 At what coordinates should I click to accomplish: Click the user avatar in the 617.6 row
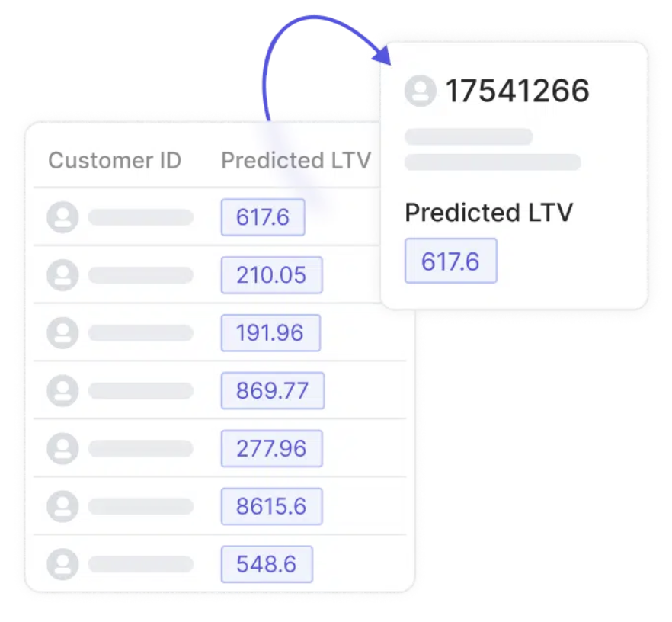tap(62, 217)
